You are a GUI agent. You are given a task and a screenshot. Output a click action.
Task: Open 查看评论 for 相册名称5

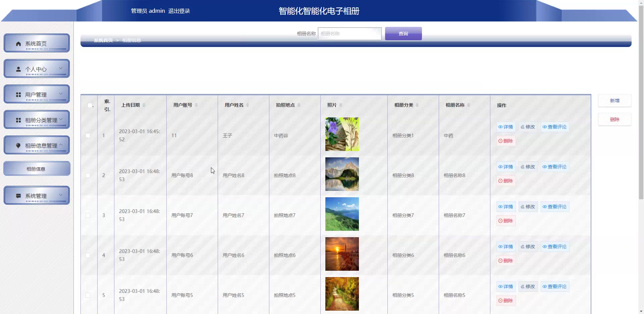pyautogui.click(x=555, y=286)
